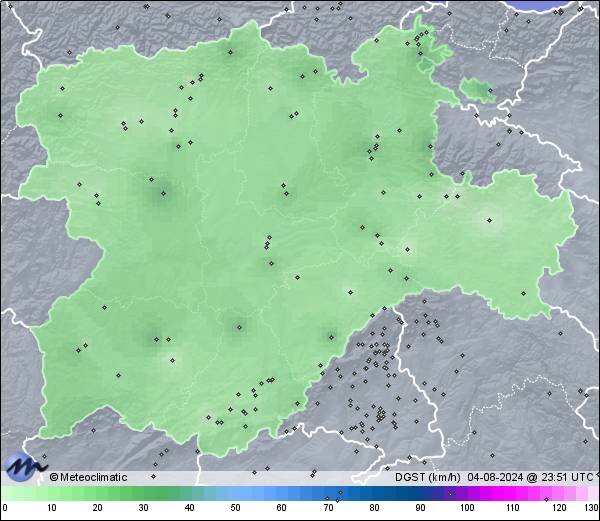The height and width of the screenshot is (521, 600).
Task: Click the 23:51 UTC timestamp
Action: 566,477
